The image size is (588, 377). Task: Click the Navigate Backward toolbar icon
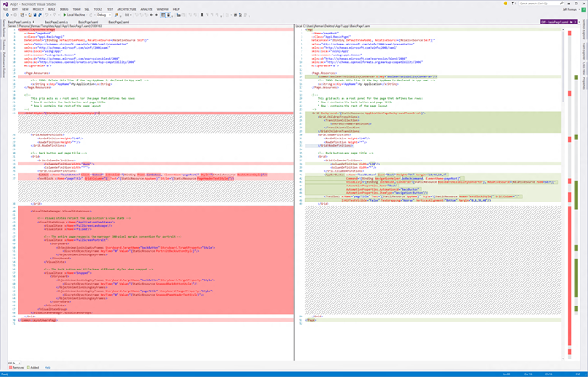coord(7,15)
